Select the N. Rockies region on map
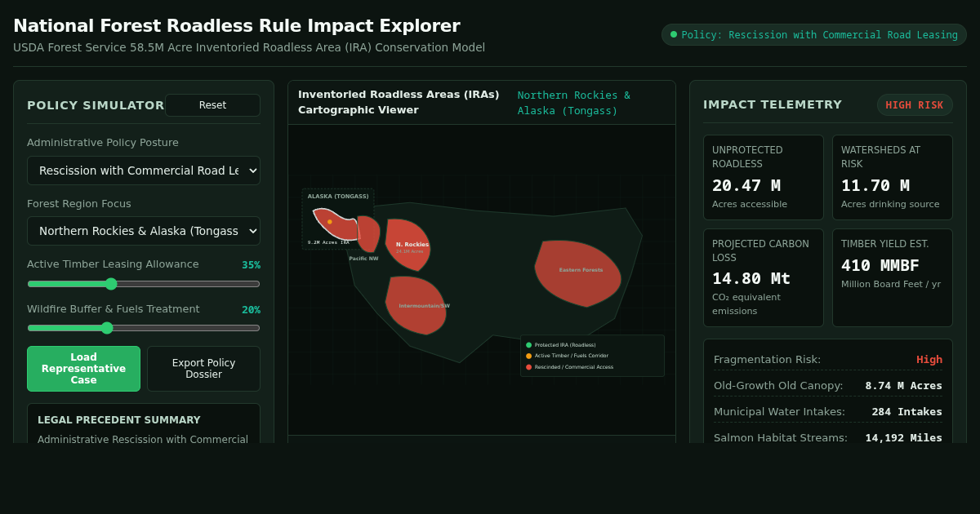This screenshot has height=514, width=980. point(408,244)
